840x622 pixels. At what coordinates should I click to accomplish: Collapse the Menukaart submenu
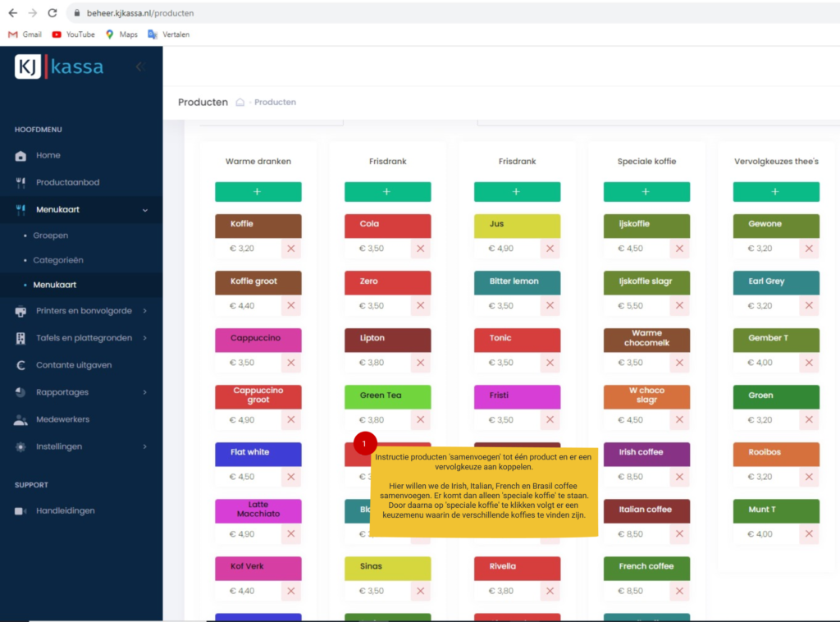[x=145, y=210]
